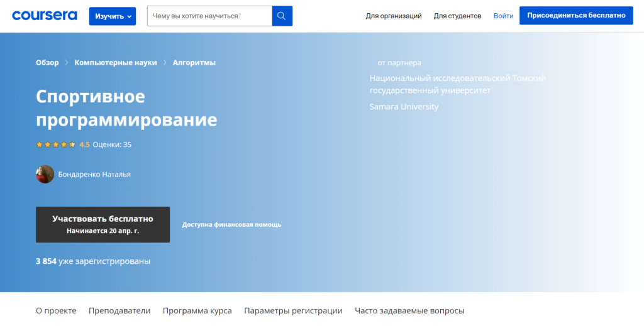Switch to the О проекте tab
Screen dimensions: 644x326
(x=56, y=311)
